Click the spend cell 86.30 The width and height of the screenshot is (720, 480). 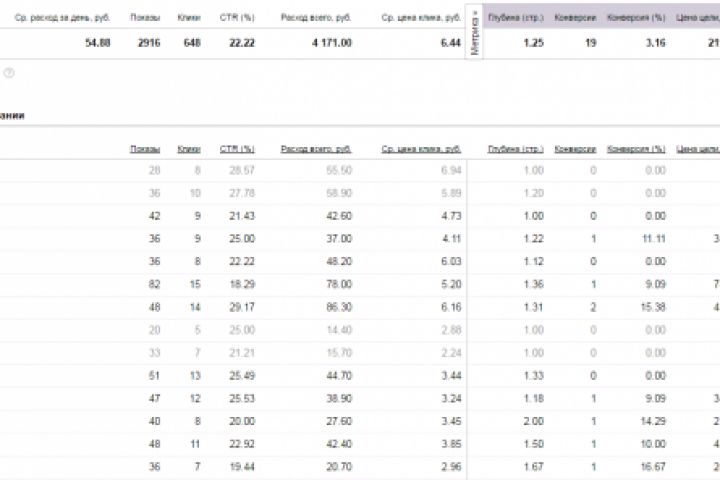tap(339, 307)
